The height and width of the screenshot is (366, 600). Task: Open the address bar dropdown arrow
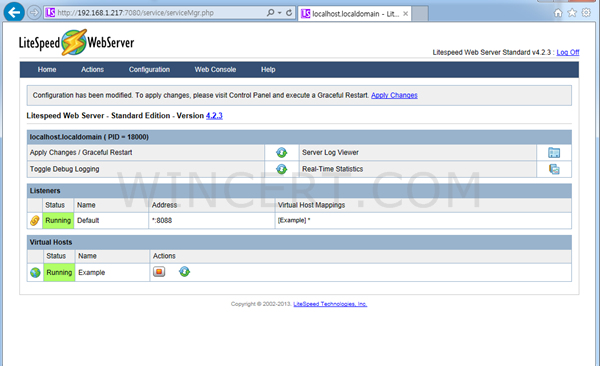[x=280, y=13]
